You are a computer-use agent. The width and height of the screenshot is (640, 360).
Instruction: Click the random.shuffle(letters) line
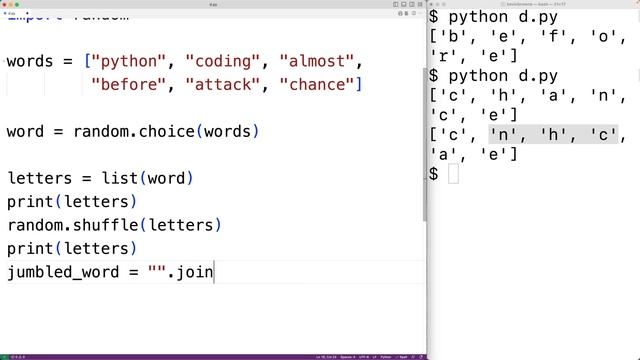coord(114,225)
